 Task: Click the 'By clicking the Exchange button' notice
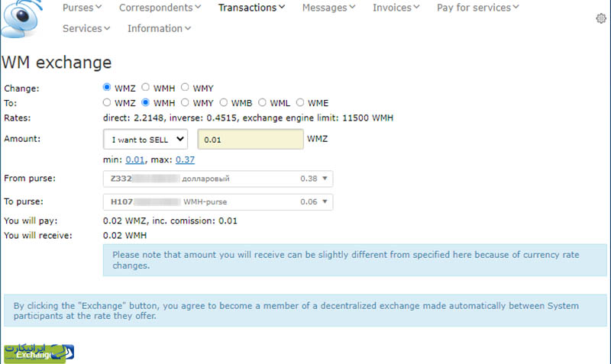(305, 311)
